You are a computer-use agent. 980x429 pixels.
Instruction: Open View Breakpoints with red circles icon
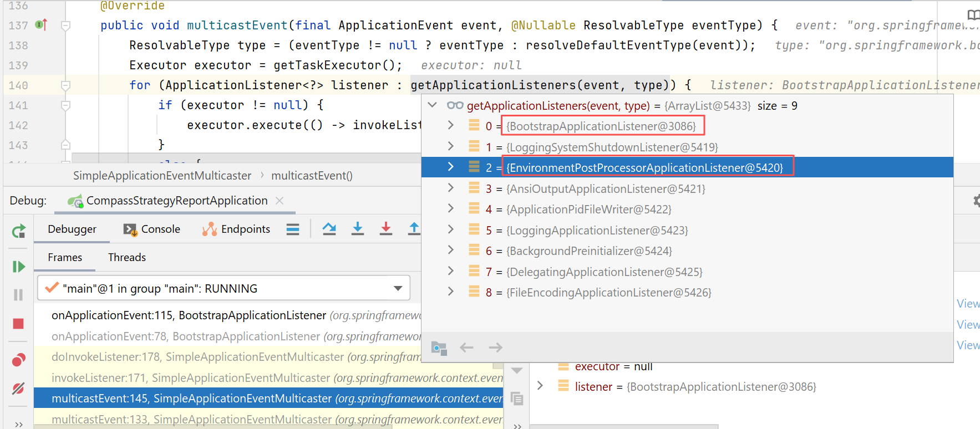tap(18, 360)
